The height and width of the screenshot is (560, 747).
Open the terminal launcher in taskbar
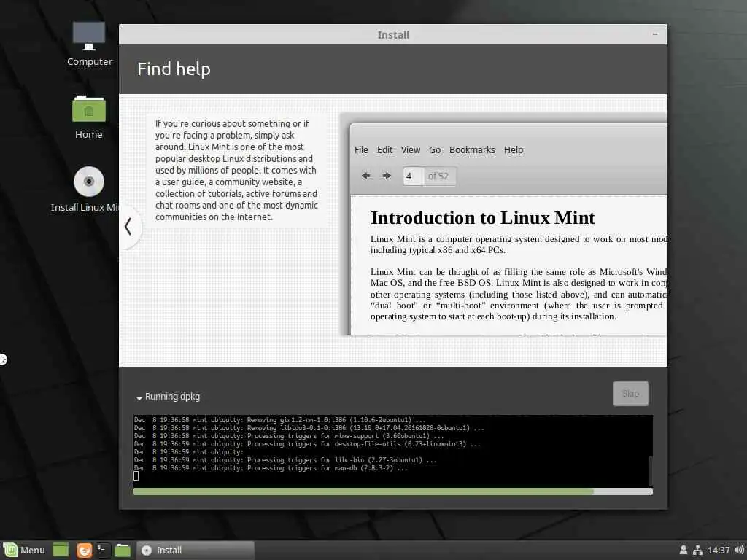pos(103,550)
